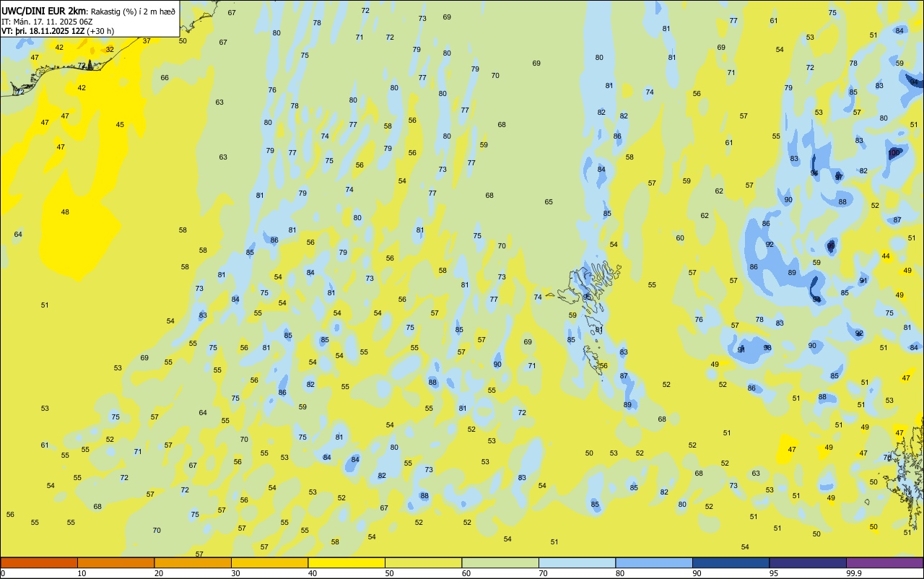Image resolution: width=924 pixels, height=579 pixels.
Task: Click the 0–10 dark orange legend swatch
Action: coord(39,562)
